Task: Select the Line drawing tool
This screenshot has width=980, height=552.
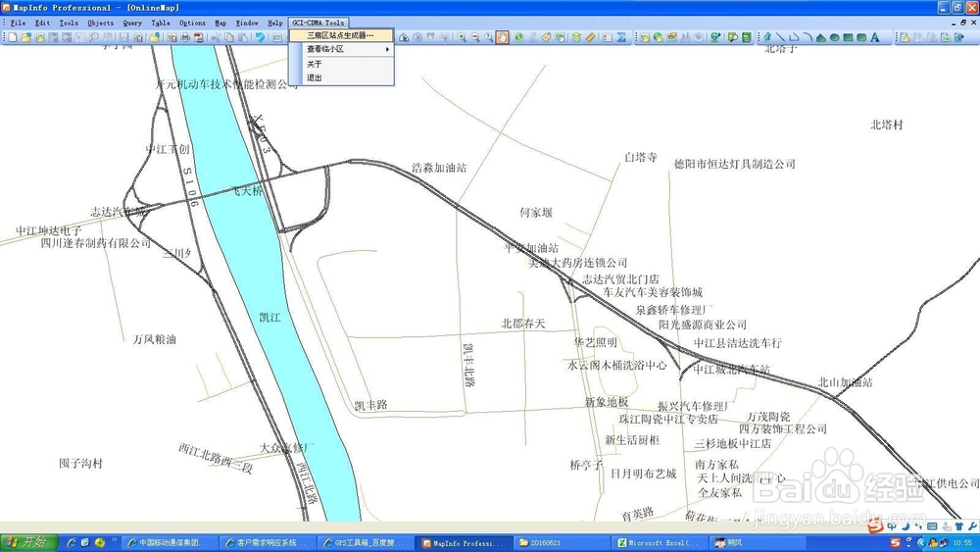Action: pyautogui.click(x=780, y=37)
